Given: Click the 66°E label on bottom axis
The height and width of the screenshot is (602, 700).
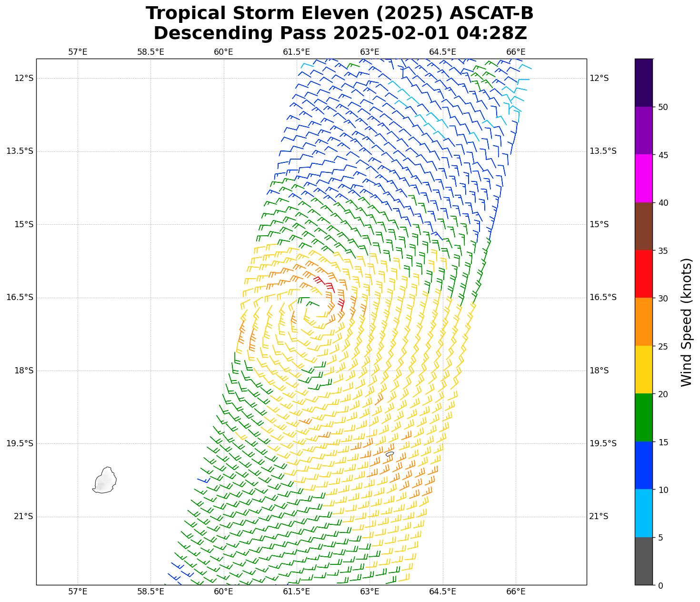Looking at the screenshot, I should coord(516,592).
